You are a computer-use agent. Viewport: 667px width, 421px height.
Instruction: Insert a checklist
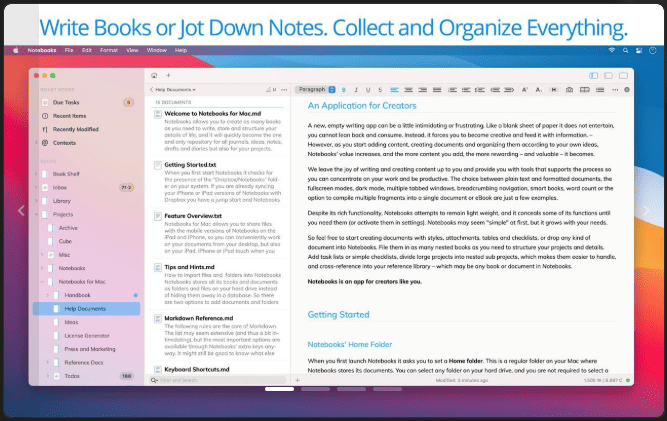[480, 90]
